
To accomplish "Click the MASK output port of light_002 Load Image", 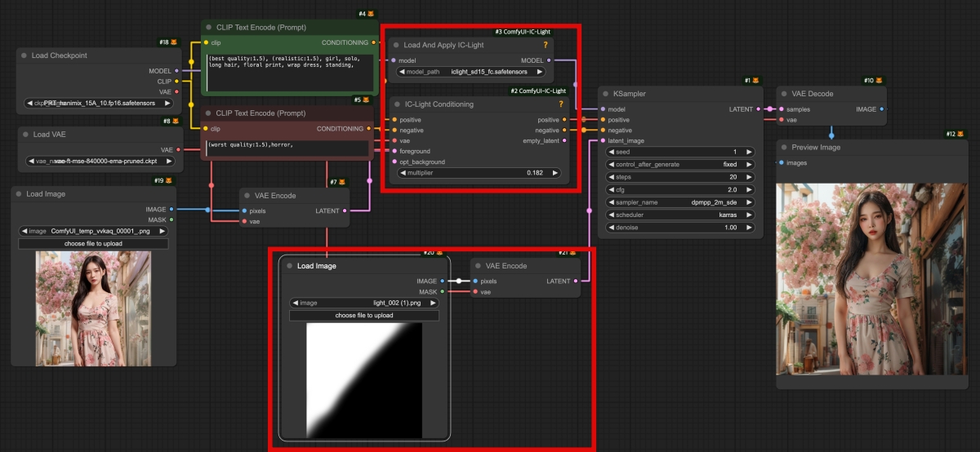I will click(x=442, y=291).
